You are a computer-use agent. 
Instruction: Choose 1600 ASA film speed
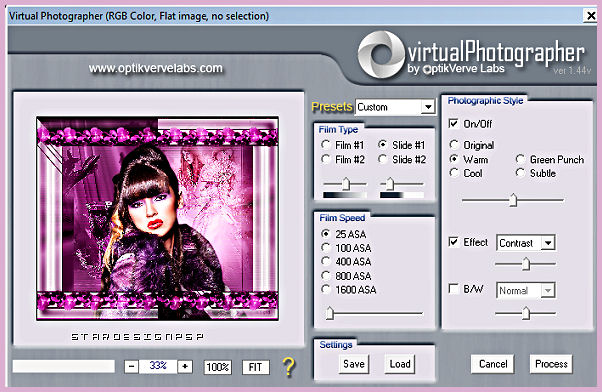[326, 289]
